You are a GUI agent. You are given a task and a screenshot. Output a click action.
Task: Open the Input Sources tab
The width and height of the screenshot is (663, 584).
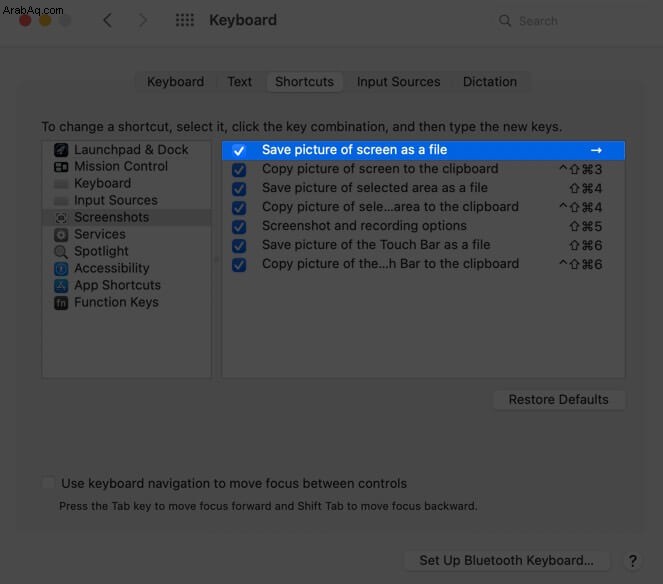click(x=398, y=82)
